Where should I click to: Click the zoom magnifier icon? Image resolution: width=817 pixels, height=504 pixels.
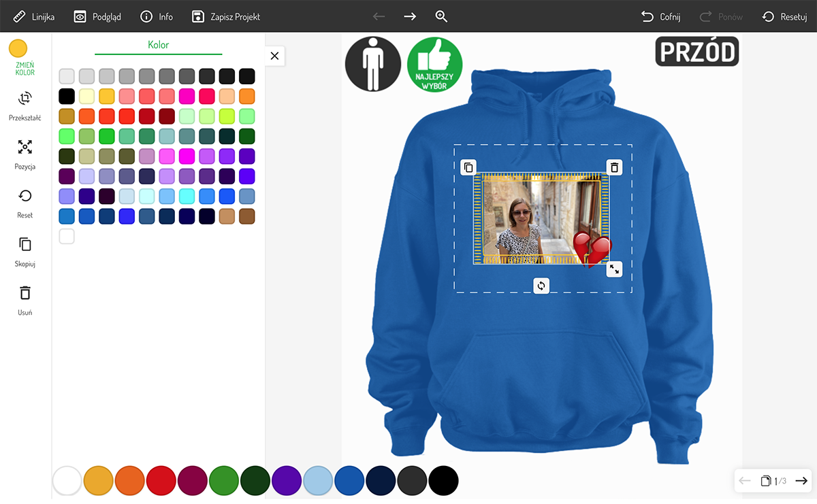tap(441, 16)
